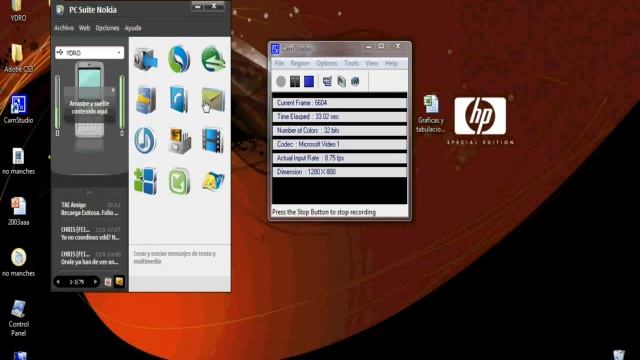The height and width of the screenshot is (360, 640).
Task: Open the Web menu in PC Suite
Action: click(84, 28)
